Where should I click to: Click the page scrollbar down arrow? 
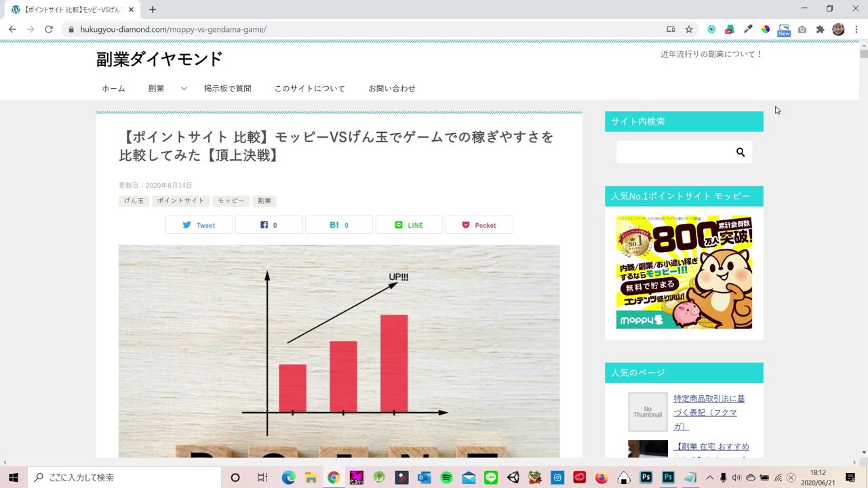pos(863,452)
